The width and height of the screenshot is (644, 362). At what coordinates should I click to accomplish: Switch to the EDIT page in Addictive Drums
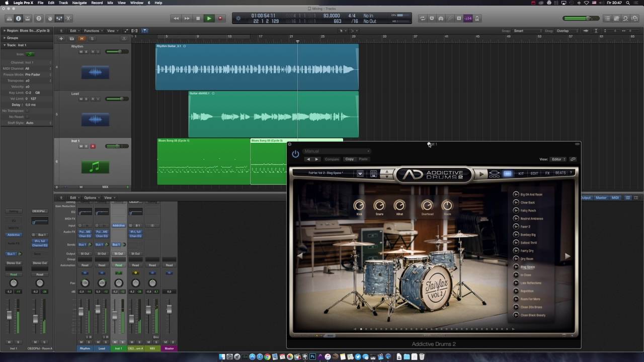(534, 173)
